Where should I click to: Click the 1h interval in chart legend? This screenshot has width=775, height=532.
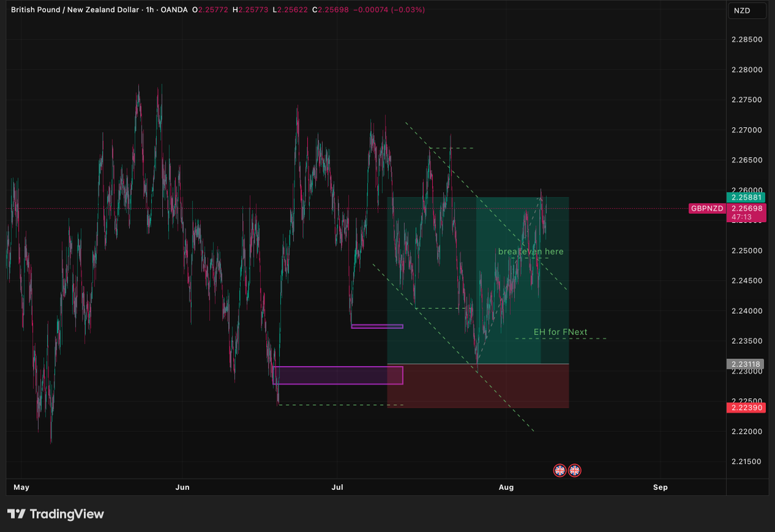(x=150, y=10)
